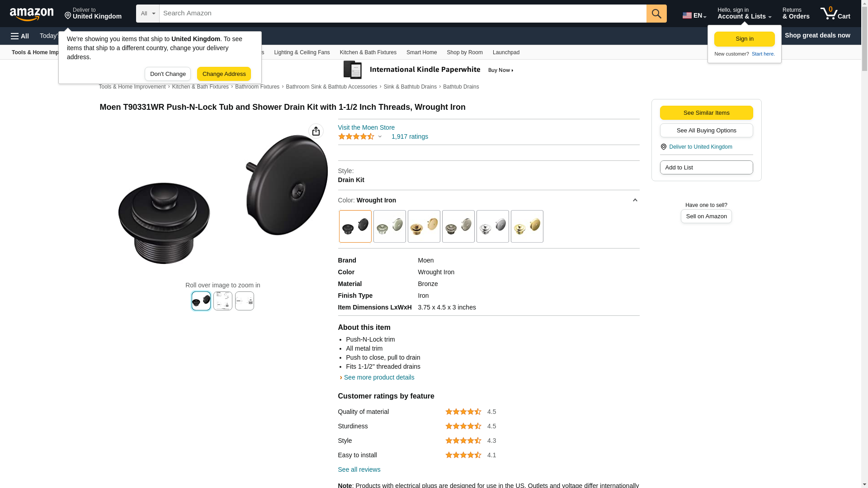Choose the chrome silver color swatch
868x488 pixels.
492,226
